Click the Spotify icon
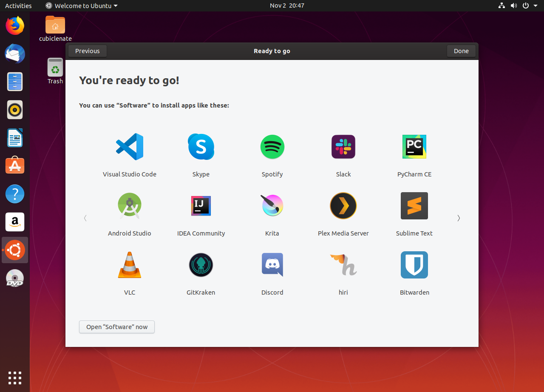The image size is (544, 392). [272, 147]
